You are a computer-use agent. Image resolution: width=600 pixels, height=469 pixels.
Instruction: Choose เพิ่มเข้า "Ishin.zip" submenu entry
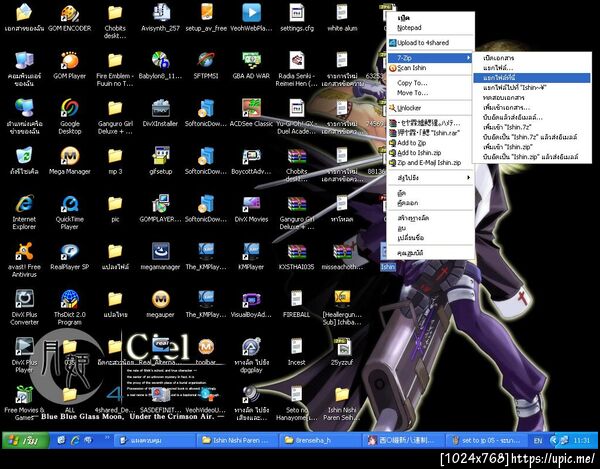pyautogui.click(x=532, y=147)
